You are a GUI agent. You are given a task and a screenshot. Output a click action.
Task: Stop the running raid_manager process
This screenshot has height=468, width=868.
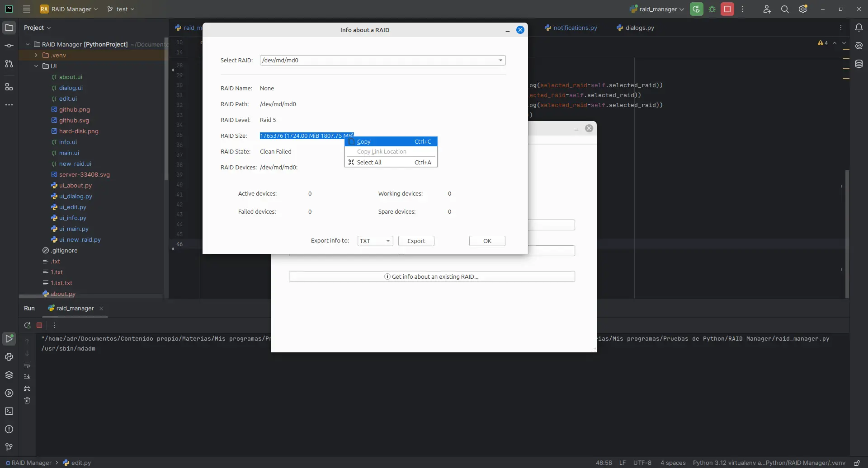pos(727,9)
